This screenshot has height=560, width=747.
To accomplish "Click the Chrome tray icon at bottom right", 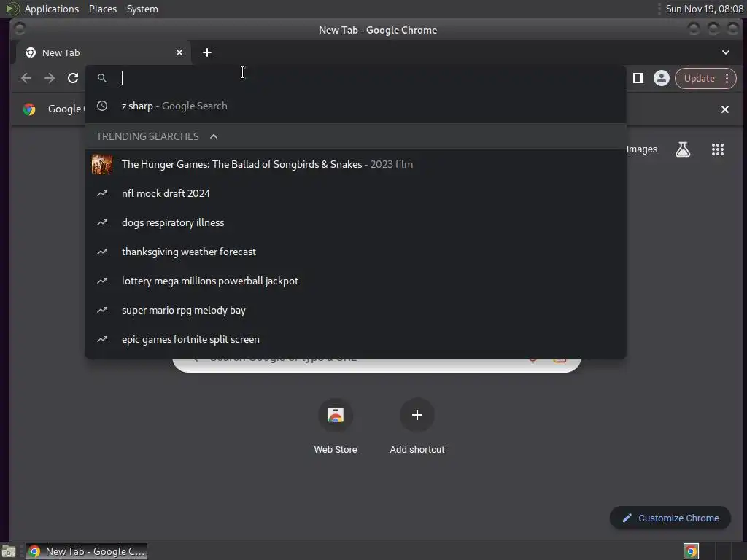I will coord(691,551).
